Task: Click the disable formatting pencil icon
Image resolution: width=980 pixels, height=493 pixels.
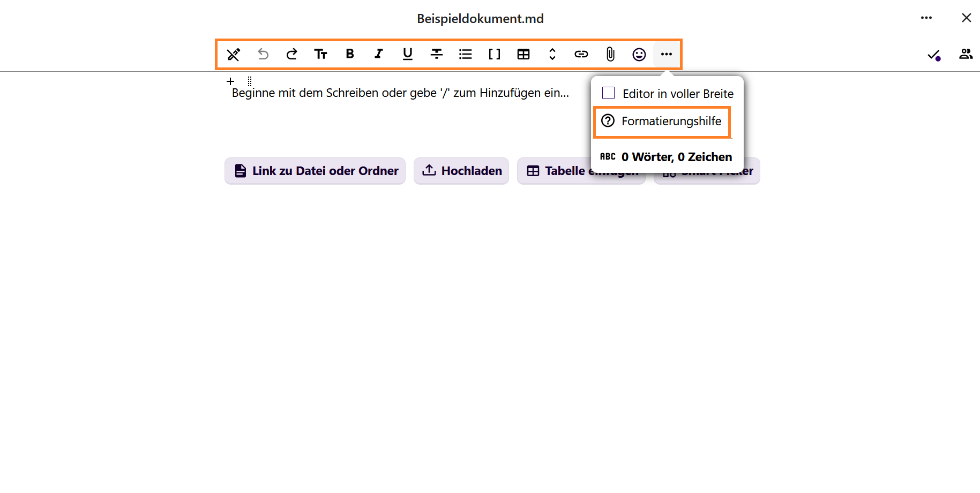Action: pos(233,54)
